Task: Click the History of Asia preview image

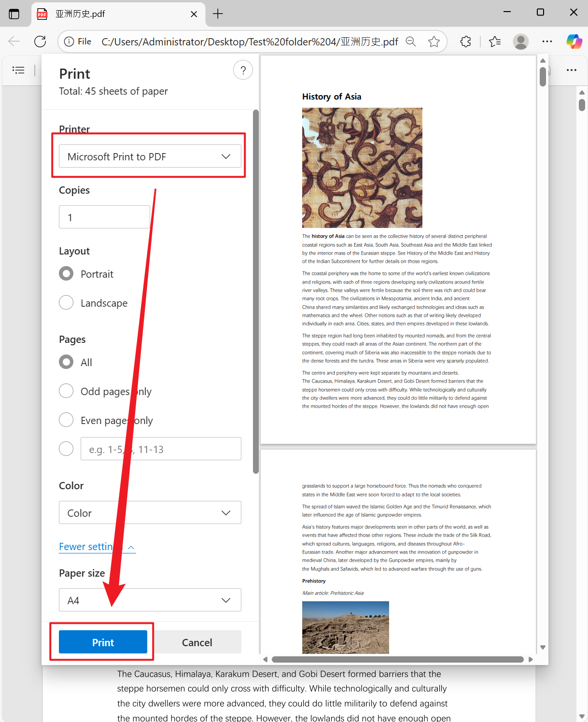Action: [362, 168]
